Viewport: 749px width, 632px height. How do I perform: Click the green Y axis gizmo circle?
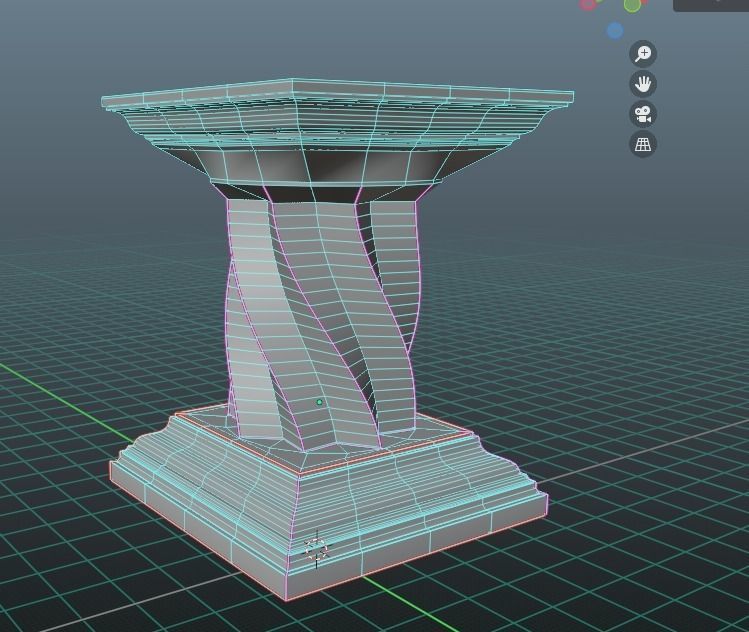coord(632,5)
